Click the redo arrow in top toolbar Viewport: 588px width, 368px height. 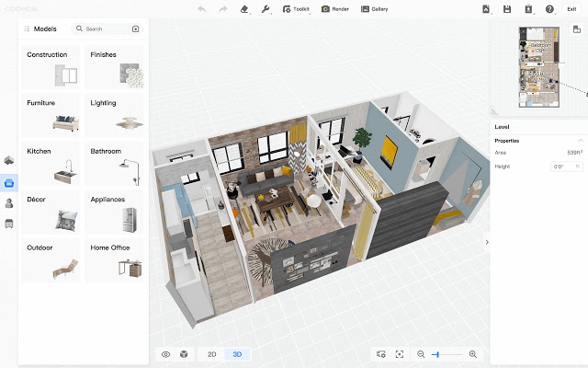tap(223, 8)
